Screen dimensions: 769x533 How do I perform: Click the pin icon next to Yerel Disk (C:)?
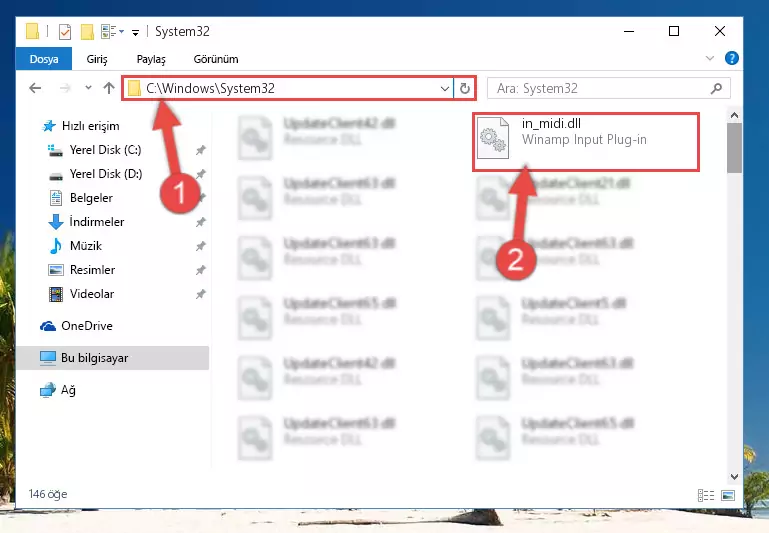click(201, 150)
